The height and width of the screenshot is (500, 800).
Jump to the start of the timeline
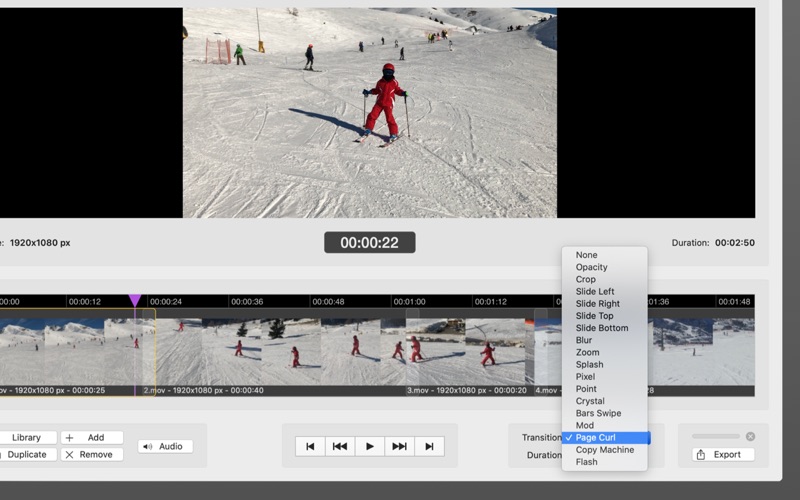[310, 446]
